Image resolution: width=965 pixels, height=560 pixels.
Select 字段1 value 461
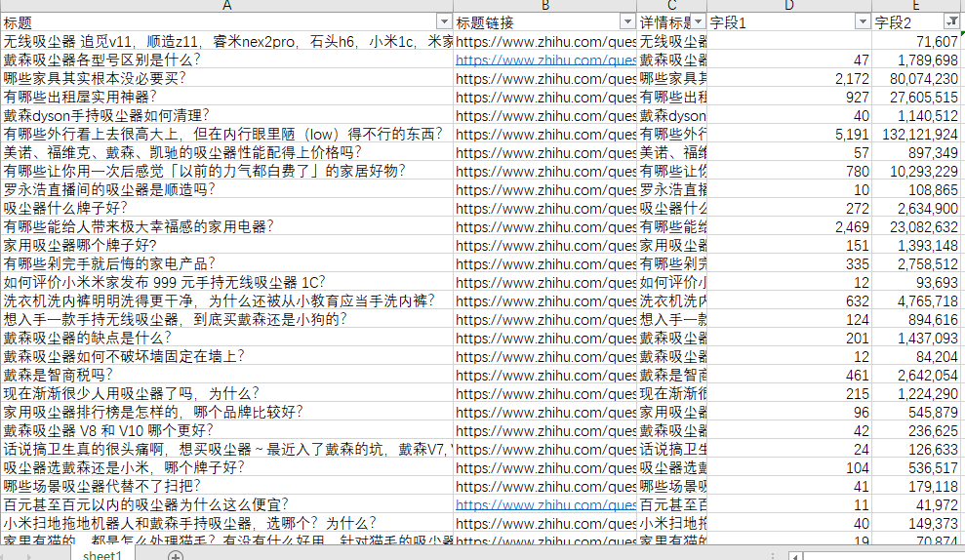click(789, 376)
